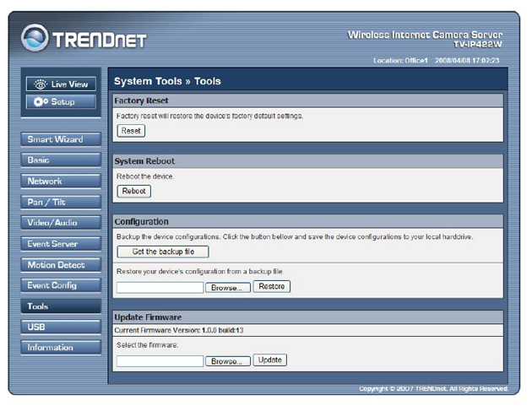Open the USB settings page

[x=61, y=327]
